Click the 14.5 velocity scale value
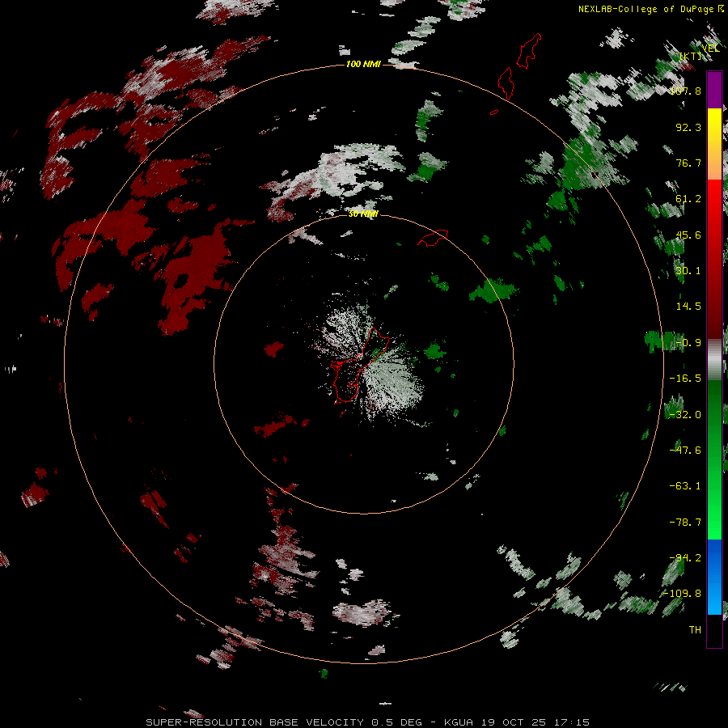 coord(688,307)
